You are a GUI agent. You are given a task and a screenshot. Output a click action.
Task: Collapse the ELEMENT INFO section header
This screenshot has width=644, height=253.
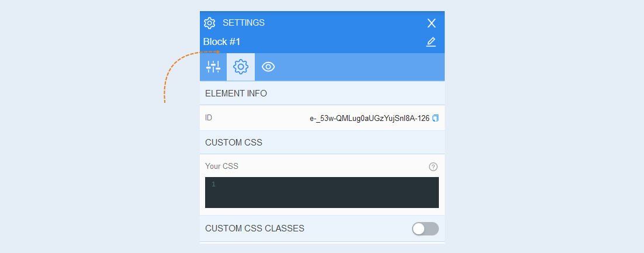tap(322, 93)
